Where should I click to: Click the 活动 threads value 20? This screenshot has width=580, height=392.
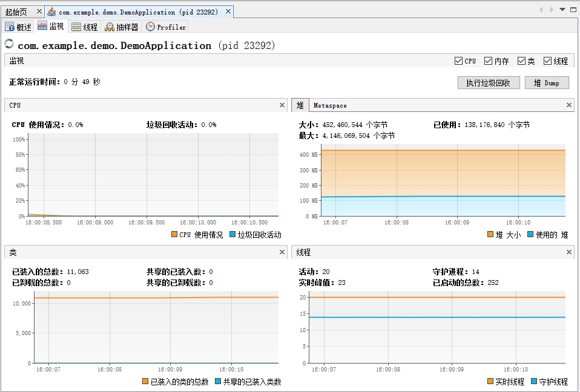click(x=326, y=272)
